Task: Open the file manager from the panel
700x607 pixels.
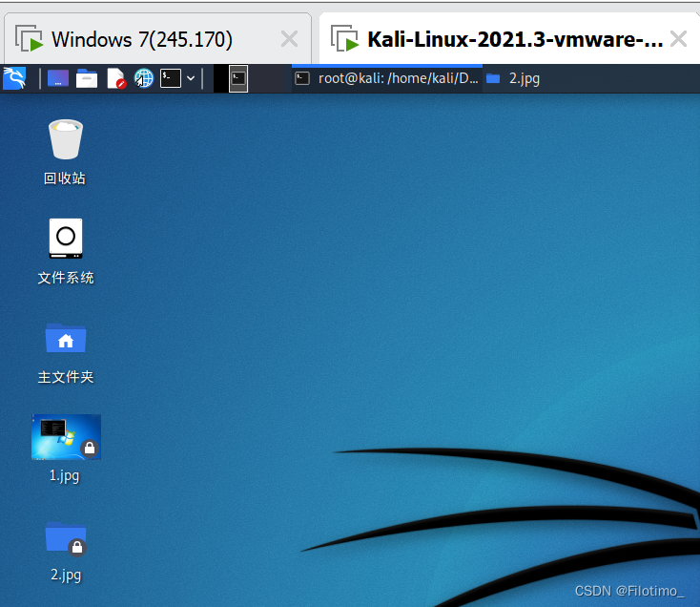Action: [x=87, y=78]
